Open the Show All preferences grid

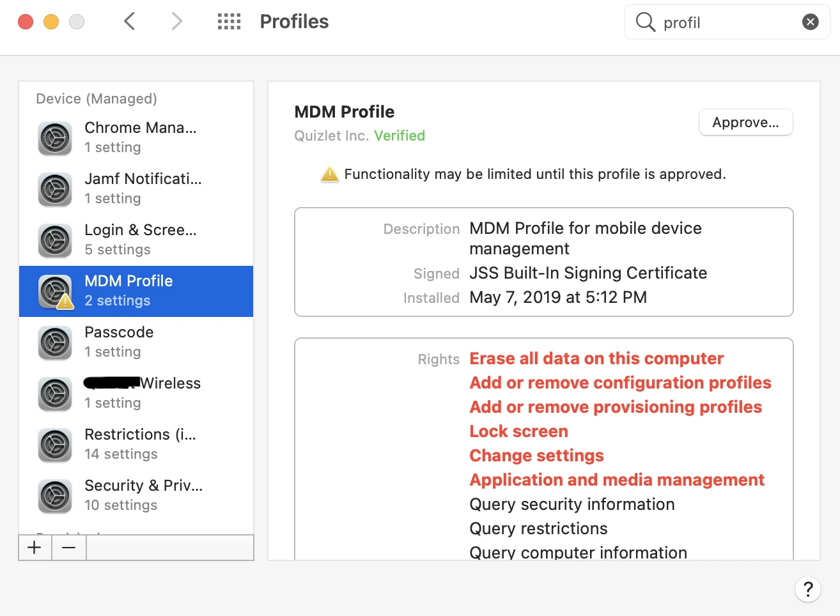(x=229, y=22)
